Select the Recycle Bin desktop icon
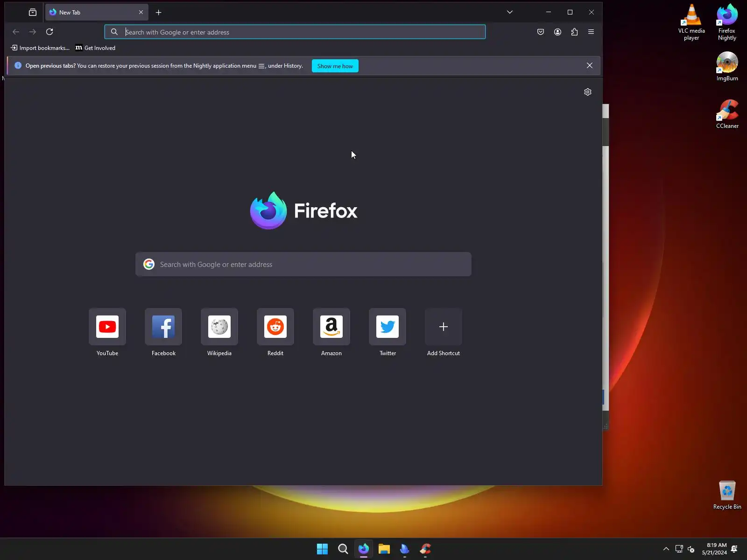747x560 pixels. pos(727,495)
